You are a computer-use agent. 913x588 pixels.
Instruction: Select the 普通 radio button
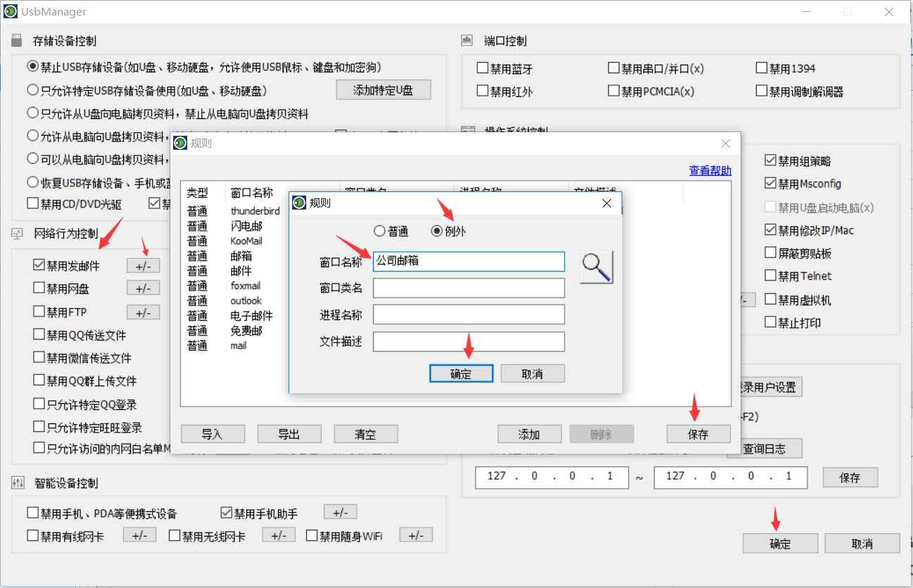(379, 231)
